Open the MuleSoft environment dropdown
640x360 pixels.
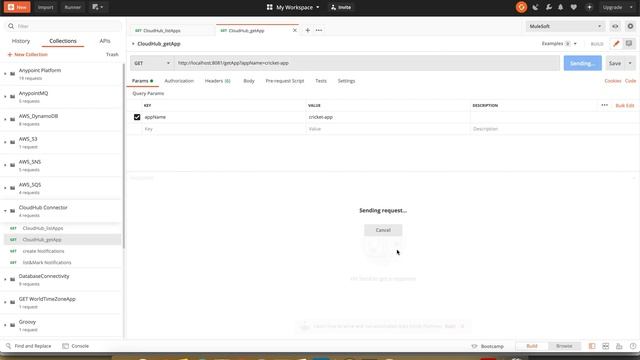point(565,26)
